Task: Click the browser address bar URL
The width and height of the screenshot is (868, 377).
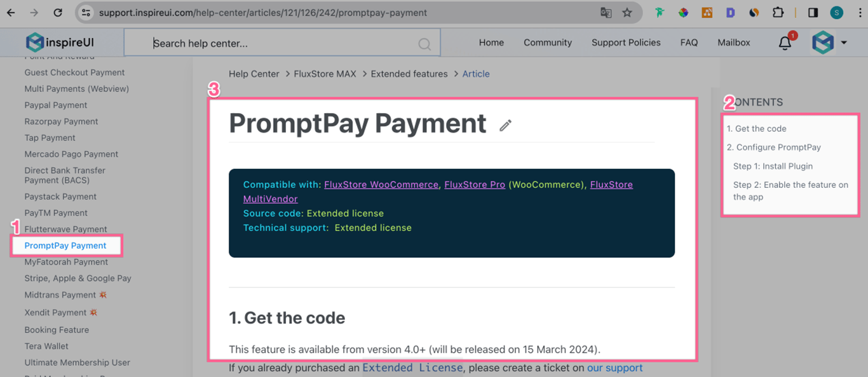Action: coord(263,13)
